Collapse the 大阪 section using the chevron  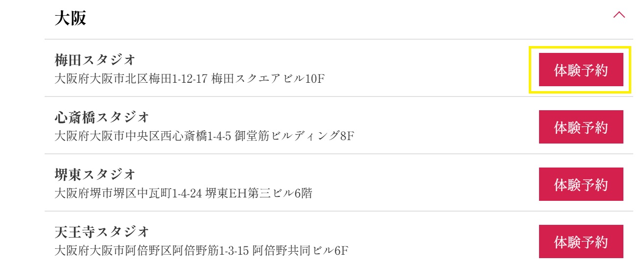point(619,15)
